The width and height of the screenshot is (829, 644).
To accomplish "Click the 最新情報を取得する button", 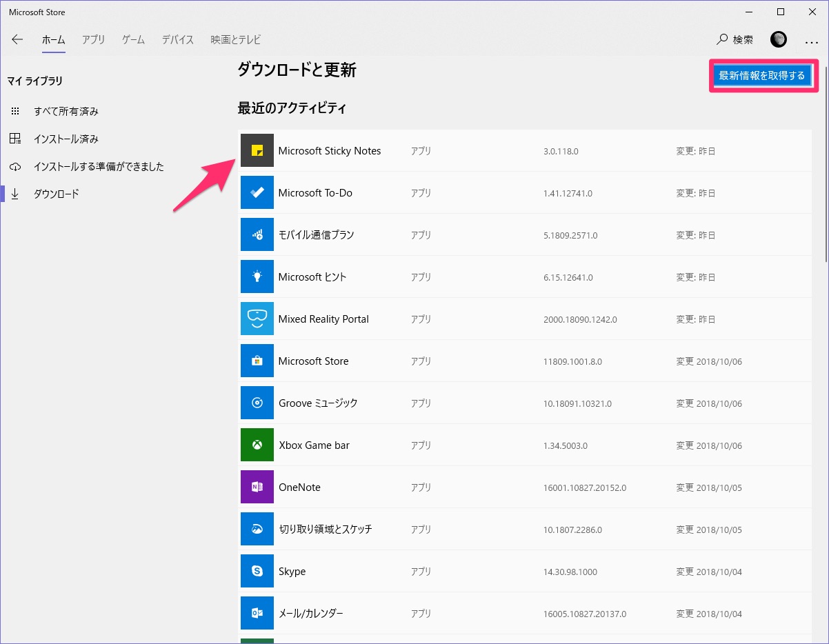I will click(x=761, y=75).
